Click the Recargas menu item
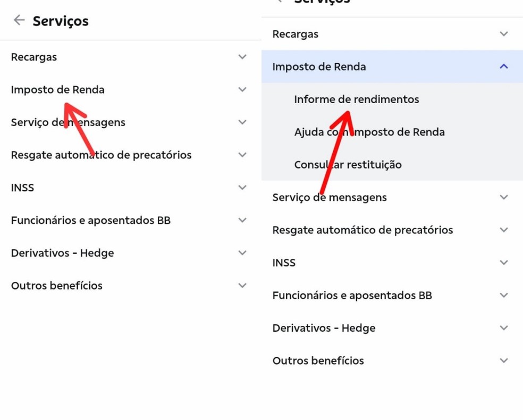The image size is (523, 420). [x=33, y=57]
